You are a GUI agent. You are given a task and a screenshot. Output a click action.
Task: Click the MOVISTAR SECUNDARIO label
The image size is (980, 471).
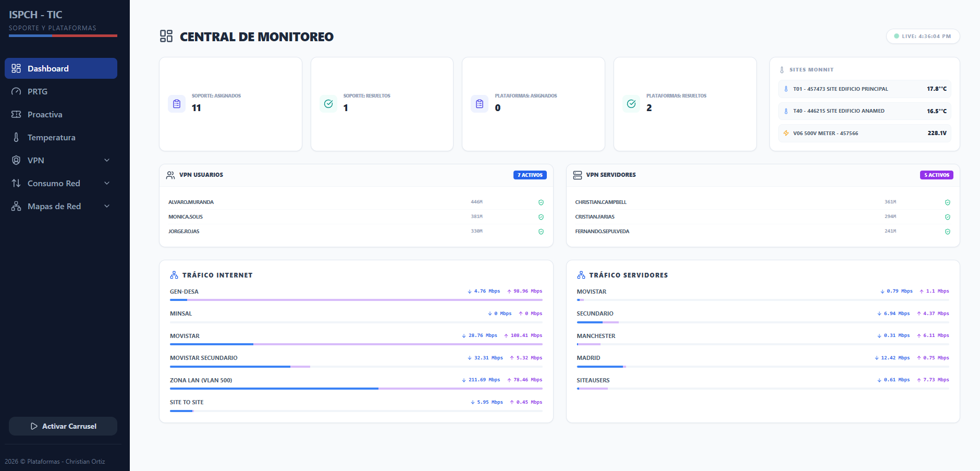204,358
